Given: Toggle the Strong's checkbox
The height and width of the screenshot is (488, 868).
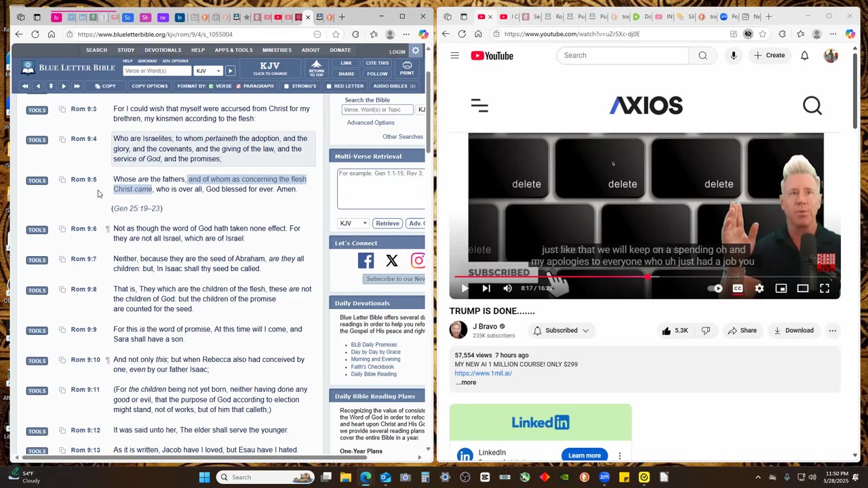Looking at the screenshot, I should 286,86.
